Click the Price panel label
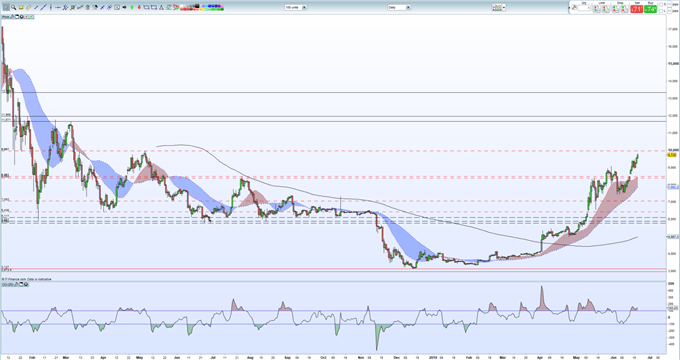Viewport: 680px width, 360px height. pyautogui.click(x=6, y=16)
